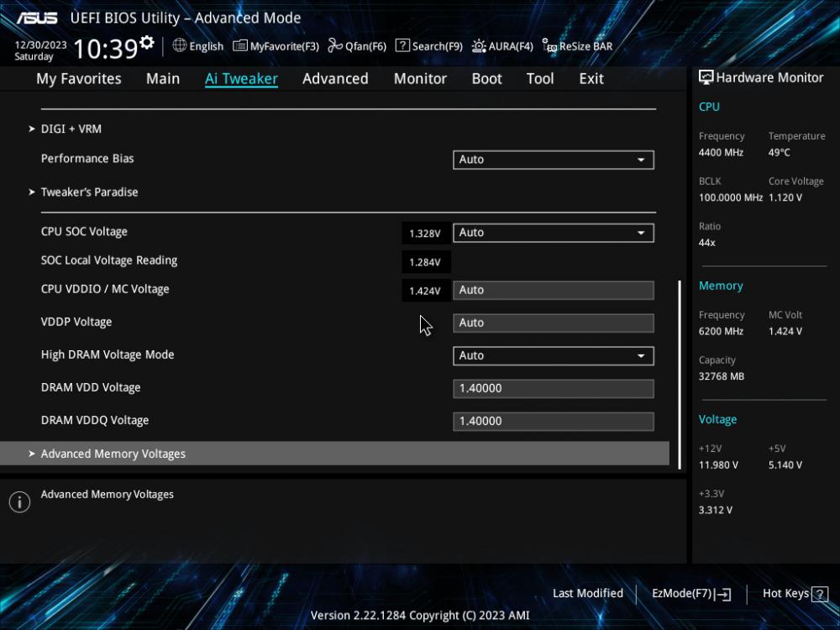Click the Version 2.22.1284 copyright text

[x=420, y=616]
